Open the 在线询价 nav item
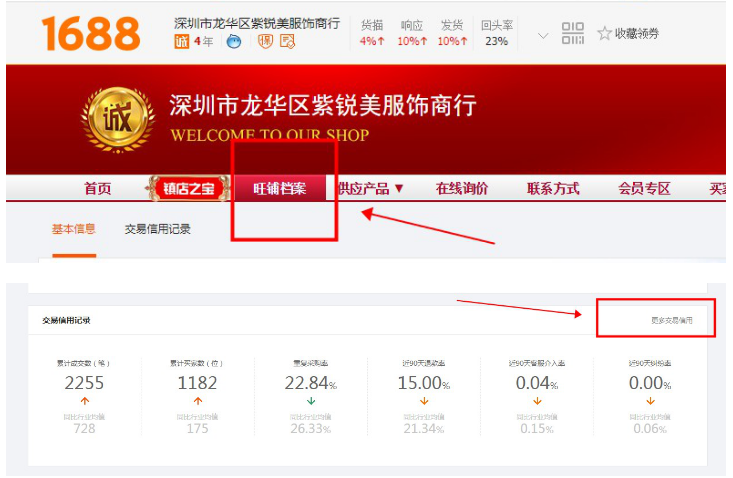Viewport: 733px width, 478px height. point(462,188)
